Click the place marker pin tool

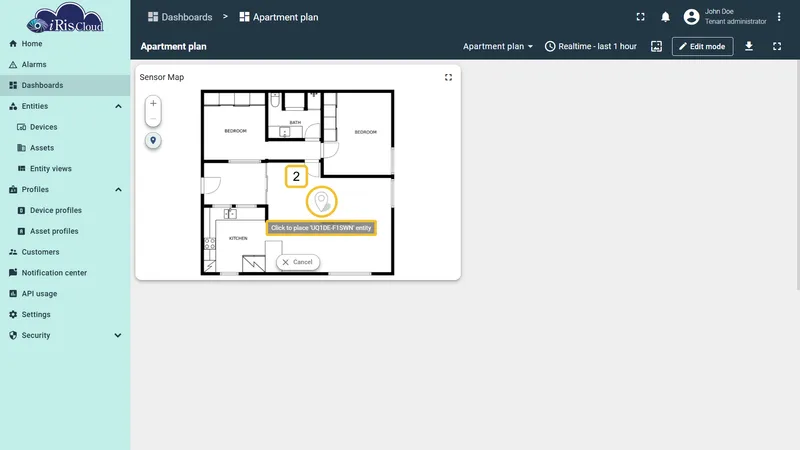[153, 140]
